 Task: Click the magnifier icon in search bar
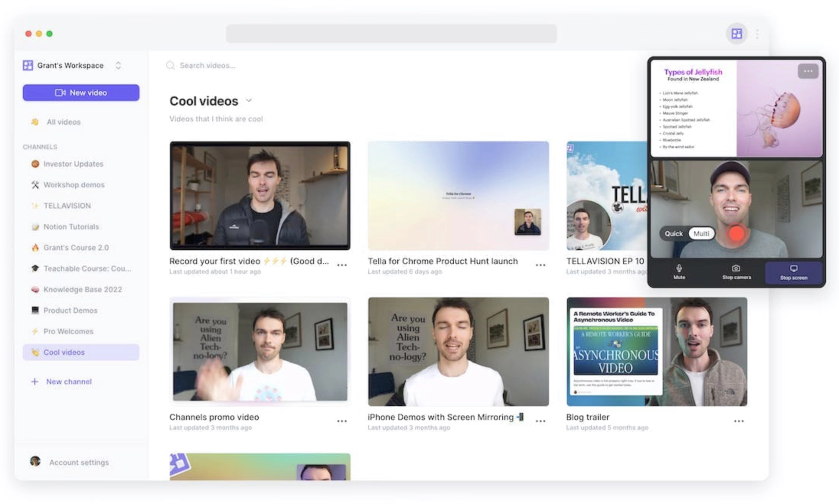pyautogui.click(x=170, y=65)
